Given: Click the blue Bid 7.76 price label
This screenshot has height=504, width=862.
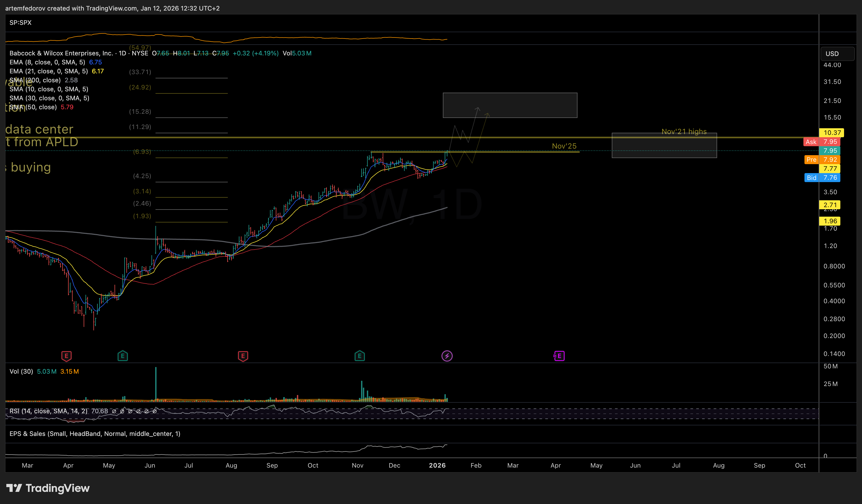Looking at the screenshot, I should point(822,178).
